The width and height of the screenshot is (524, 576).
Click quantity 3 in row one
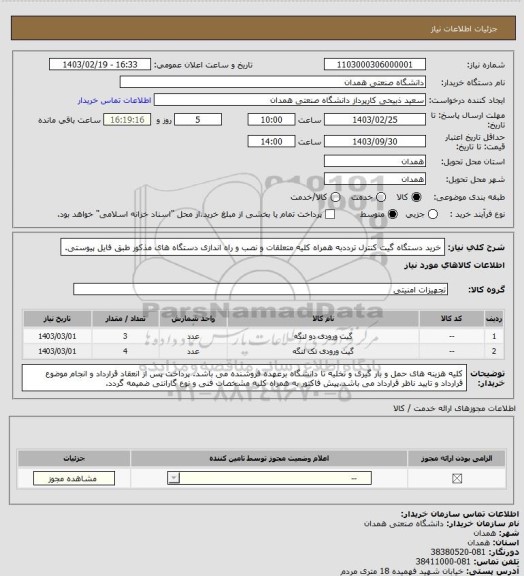pyautogui.click(x=125, y=336)
